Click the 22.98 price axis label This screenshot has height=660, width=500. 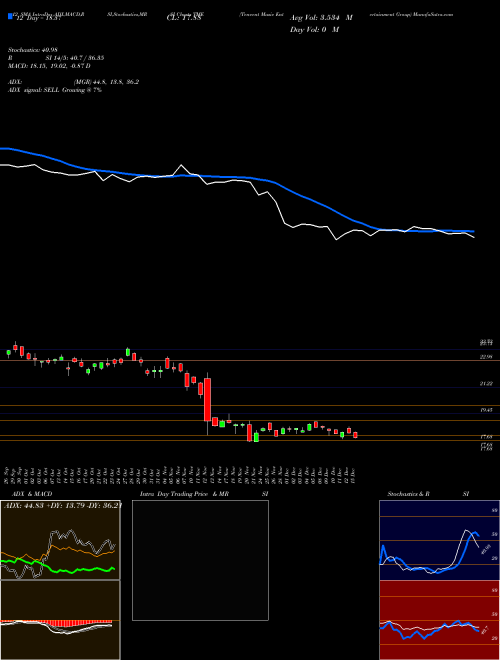486,357
